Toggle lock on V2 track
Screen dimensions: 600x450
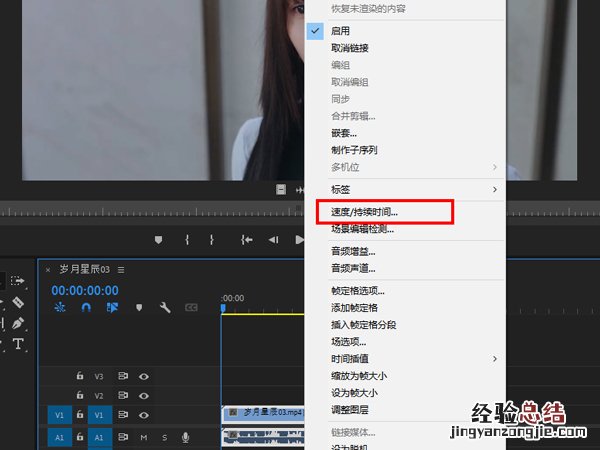80,396
